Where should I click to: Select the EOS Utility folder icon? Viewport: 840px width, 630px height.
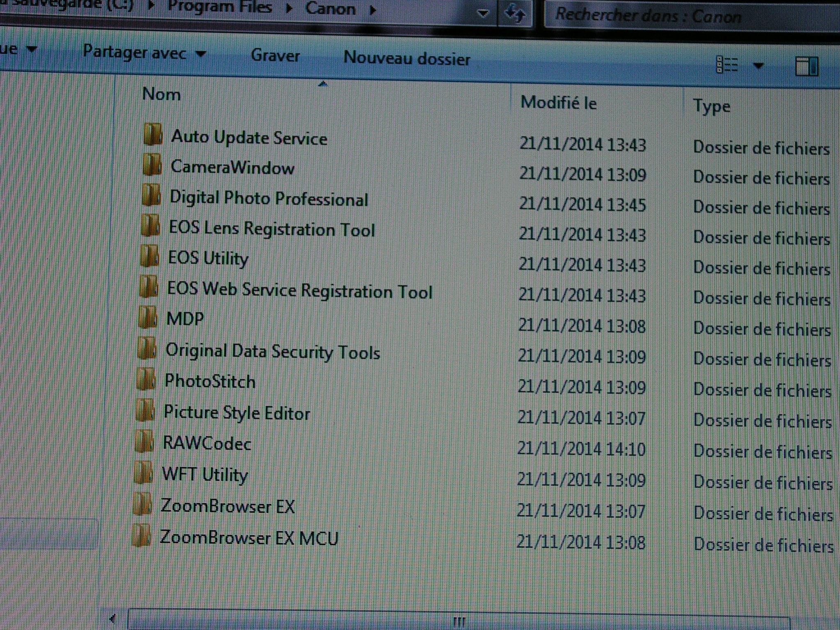(149, 256)
